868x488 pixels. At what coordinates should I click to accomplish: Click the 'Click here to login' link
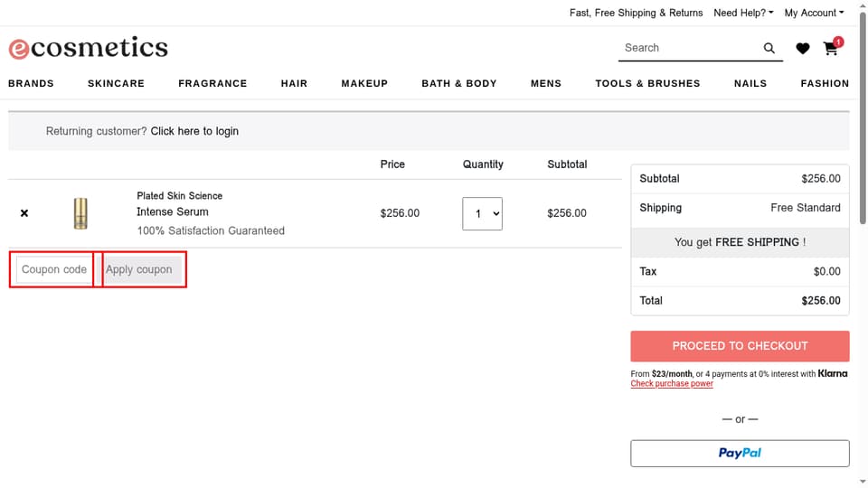click(194, 131)
